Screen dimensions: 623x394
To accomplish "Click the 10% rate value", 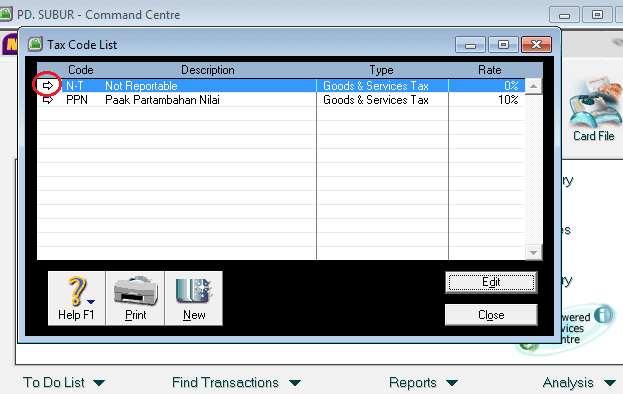I will point(508,100).
